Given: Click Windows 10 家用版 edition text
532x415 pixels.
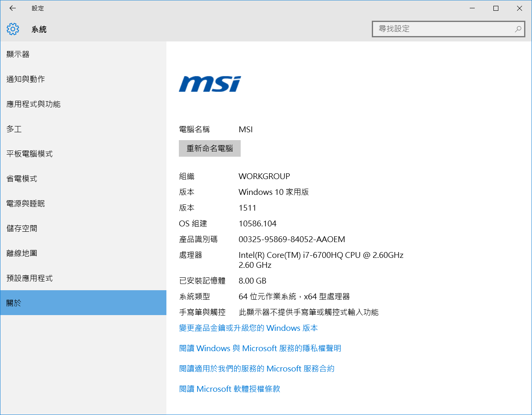Looking at the screenshot, I should (273, 192).
